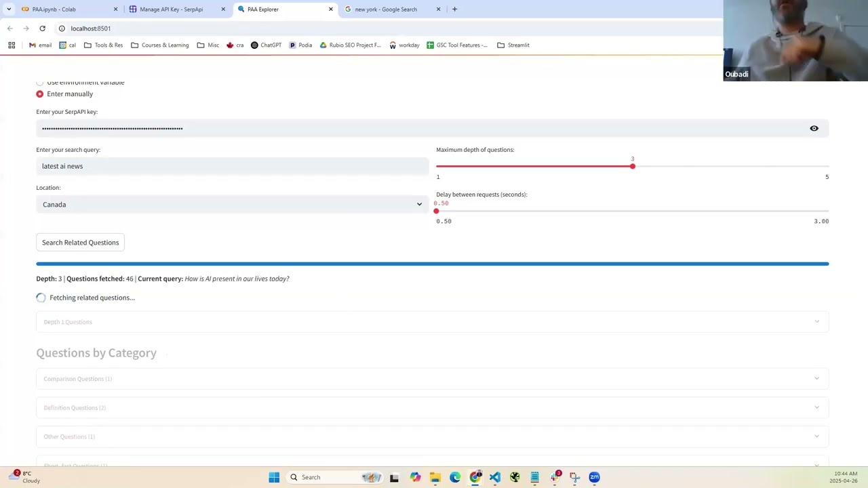Image resolution: width=868 pixels, height=488 pixels.
Task: Close the new york - Google Search tab
Action: click(438, 9)
